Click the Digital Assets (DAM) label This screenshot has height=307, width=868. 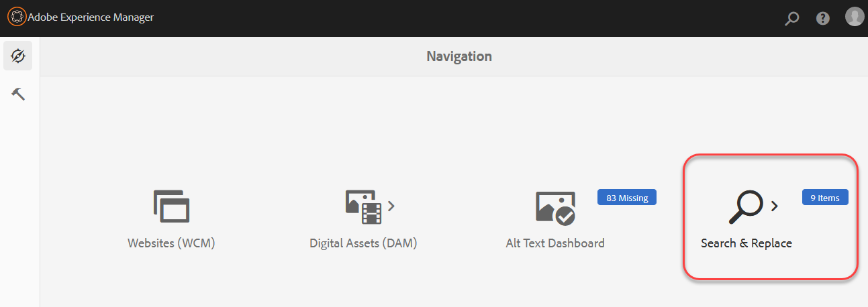(363, 243)
